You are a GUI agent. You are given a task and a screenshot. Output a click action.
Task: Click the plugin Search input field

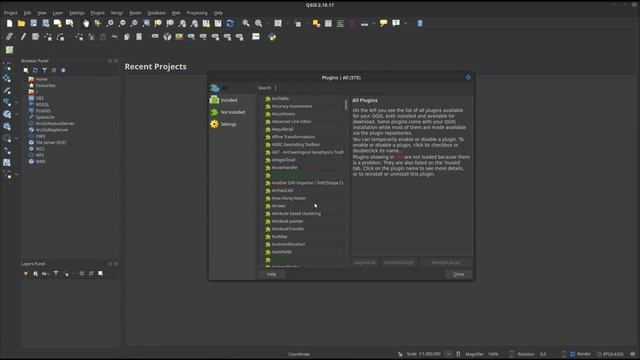pos(373,88)
